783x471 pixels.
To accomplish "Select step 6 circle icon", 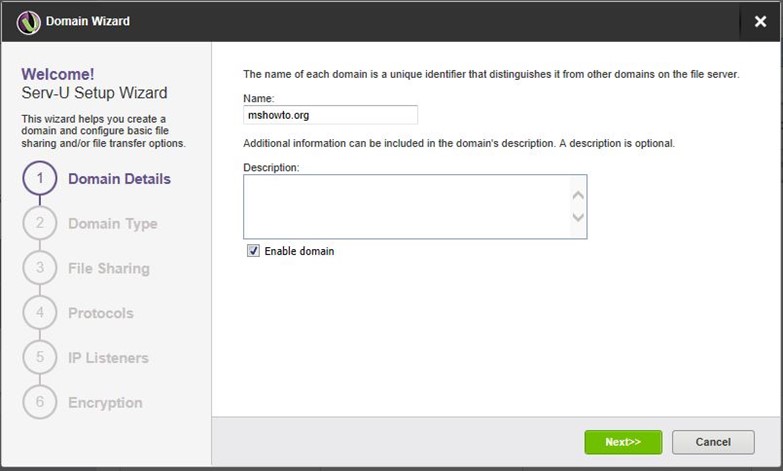I will (x=40, y=402).
